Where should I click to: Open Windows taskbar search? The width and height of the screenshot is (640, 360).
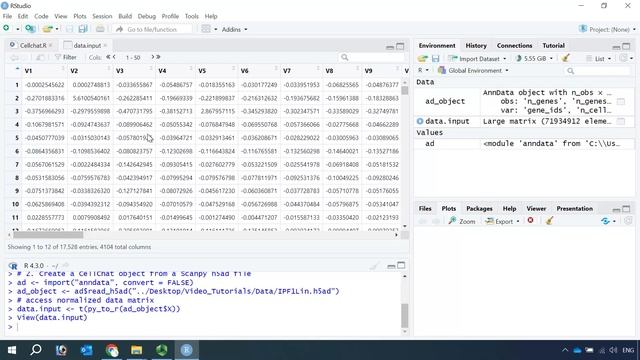36,350
